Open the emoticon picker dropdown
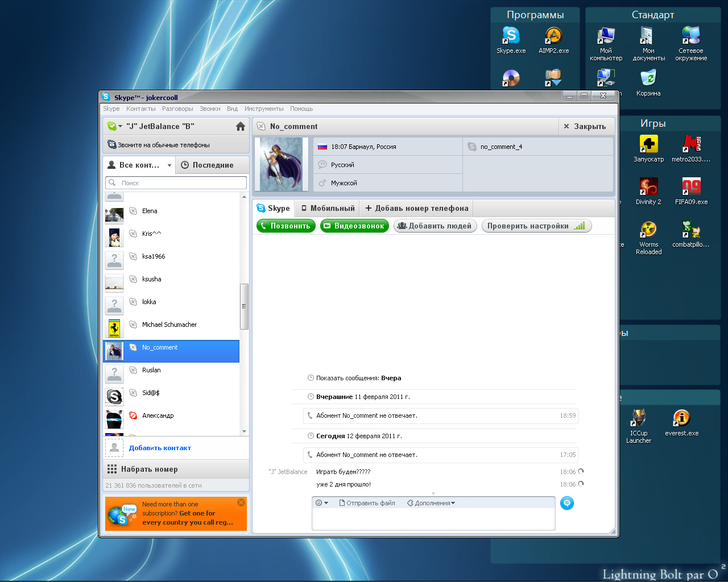This screenshot has width=728, height=582. [322, 503]
